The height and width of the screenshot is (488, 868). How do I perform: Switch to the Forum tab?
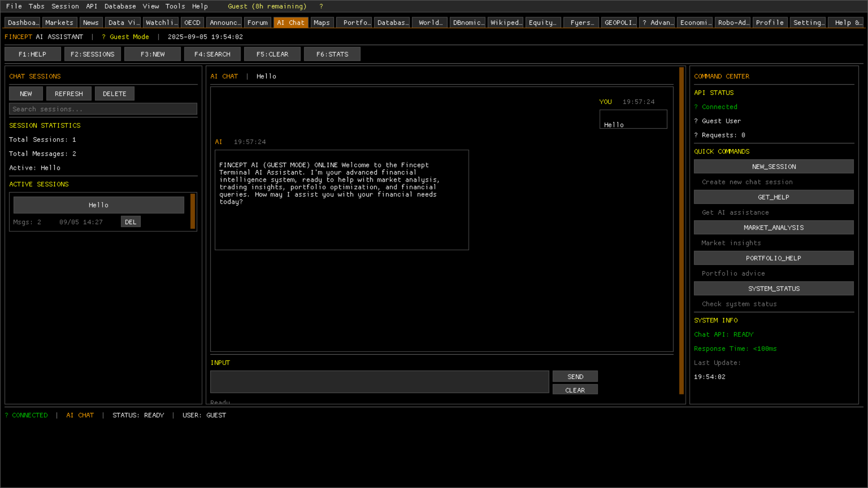pos(257,23)
